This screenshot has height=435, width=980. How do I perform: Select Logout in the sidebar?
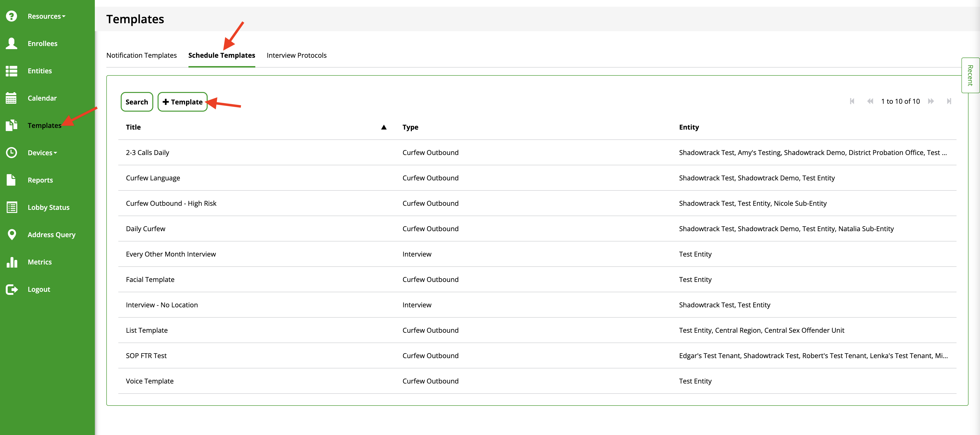pos(39,289)
